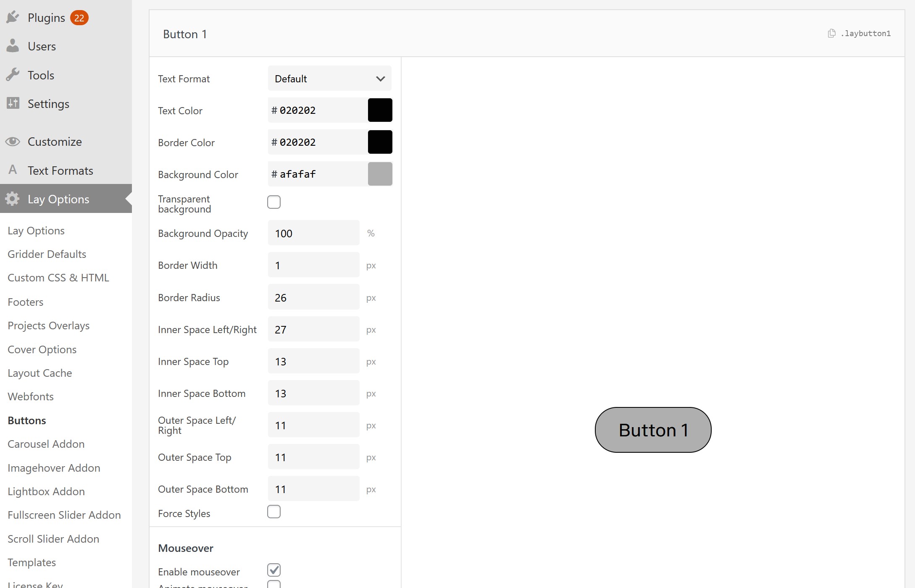
Task: Click copy icon beside .laybutton1 class
Action: pos(831,34)
